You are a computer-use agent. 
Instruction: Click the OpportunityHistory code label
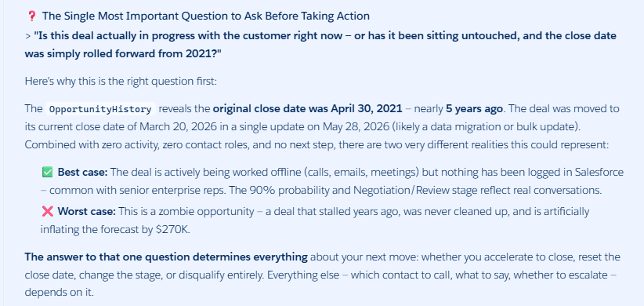pos(100,109)
